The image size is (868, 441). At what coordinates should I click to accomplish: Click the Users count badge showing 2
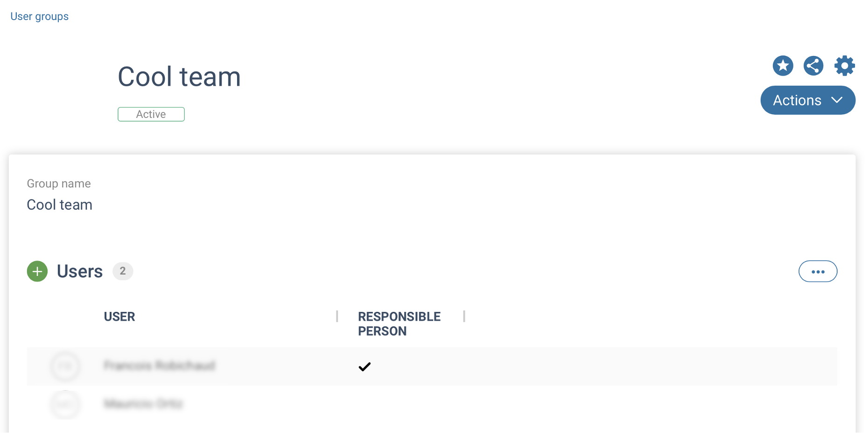click(123, 271)
